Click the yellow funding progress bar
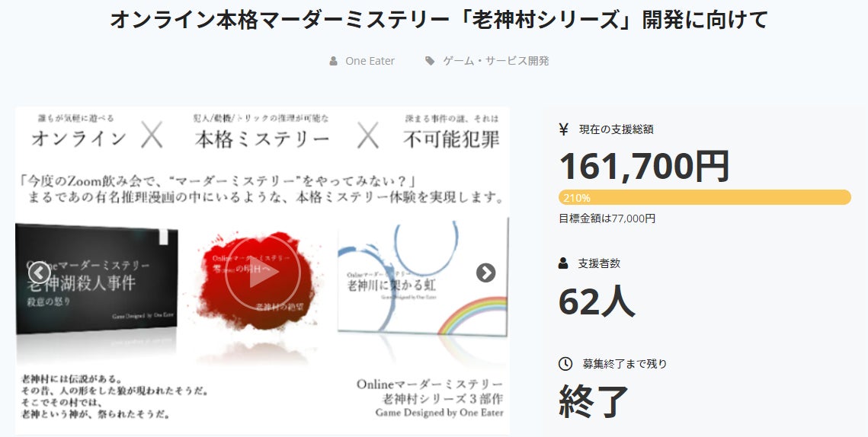 coord(704,197)
